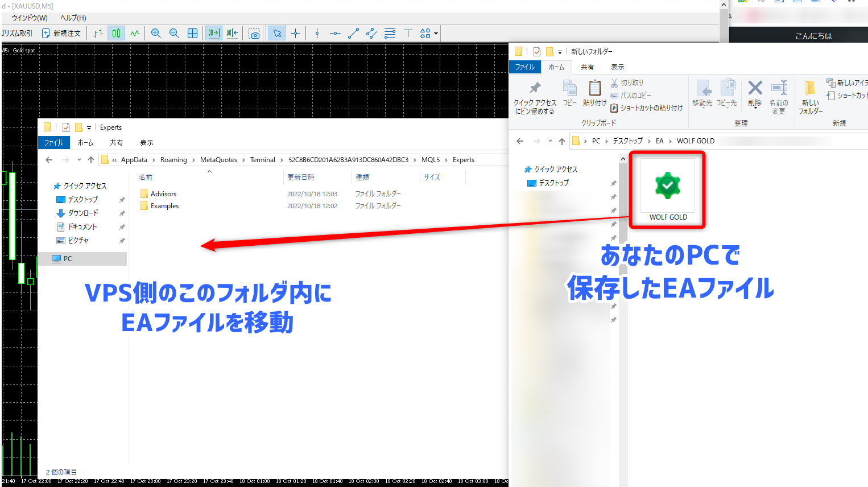This screenshot has height=487, width=868.
Task: Open View tab in Experts window
Action: tap(147, 142)
